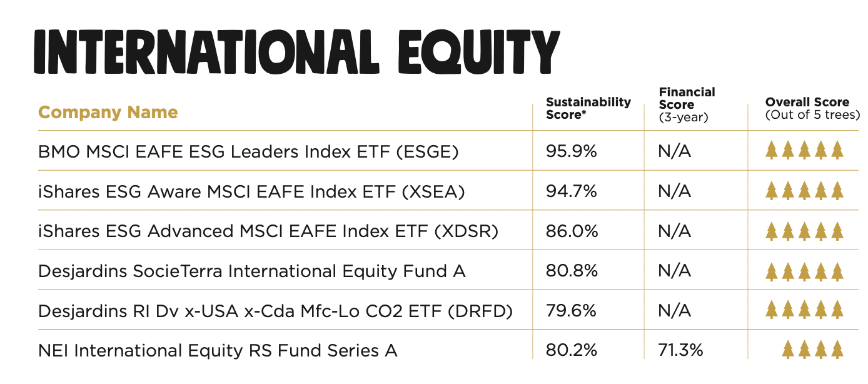Viewport: 868px width, 384px height.
Task: Click the four-tree rating for NEI fund
Action: (x=813, y=350)
